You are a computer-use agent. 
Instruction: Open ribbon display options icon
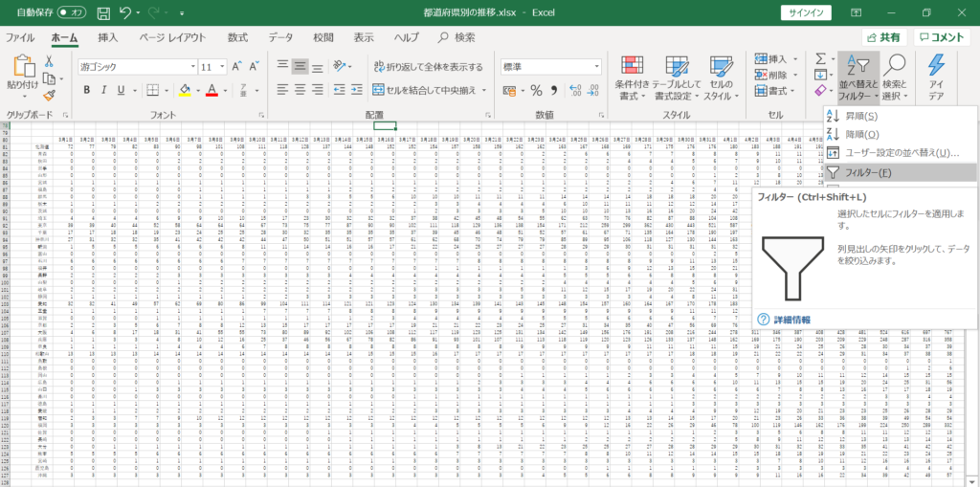tap(856, 12)
